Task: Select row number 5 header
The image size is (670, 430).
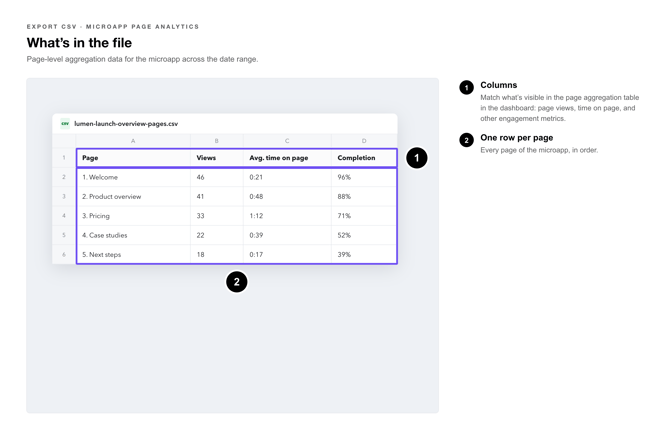Action: point(64,235)
